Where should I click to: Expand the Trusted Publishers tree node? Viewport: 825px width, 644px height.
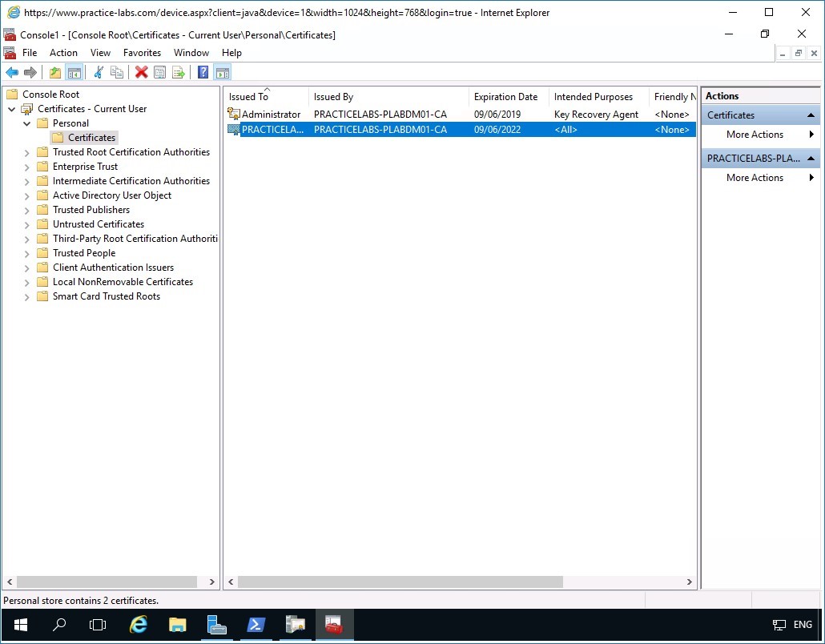pyautogui.click(x=26, y=210)
